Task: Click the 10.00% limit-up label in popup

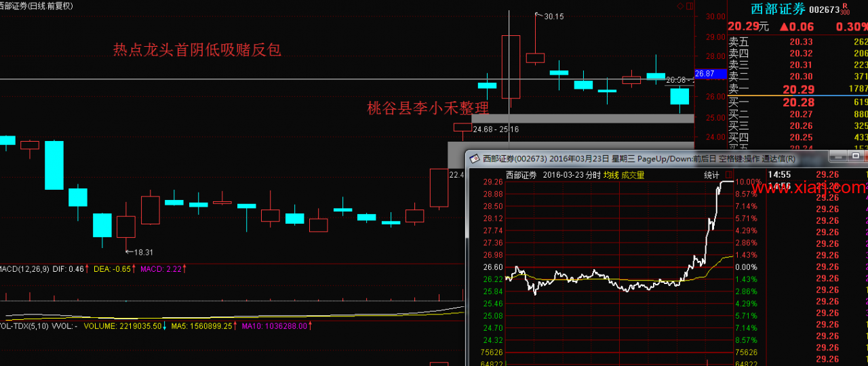Action: pyautogui.click(x=749, y=182)
